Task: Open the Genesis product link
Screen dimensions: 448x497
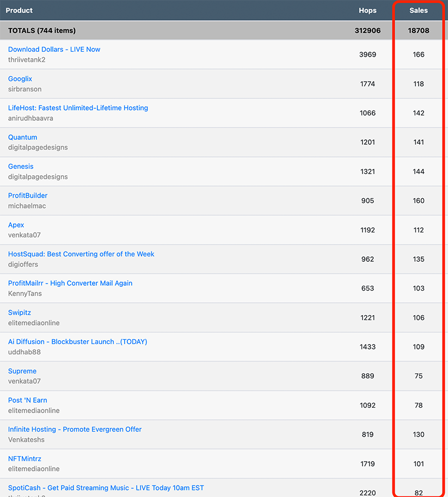Action: pyautogui.click(x=21, y=167)
